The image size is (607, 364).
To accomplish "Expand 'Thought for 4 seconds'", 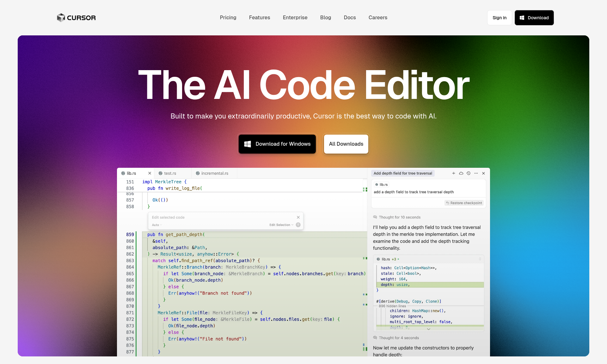I will [396, 338].
